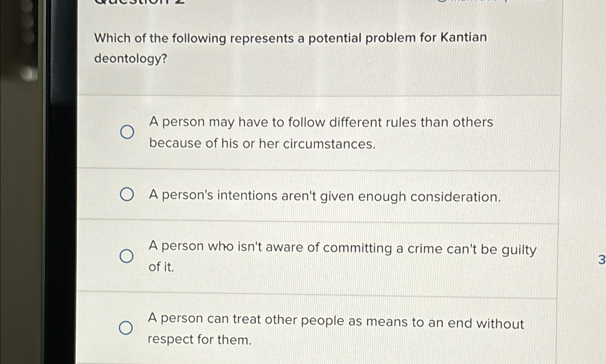Viewport: 606px width, 364px height.
Task: Select the radio button for the first answer option
Action: click(x=127, y=132)
